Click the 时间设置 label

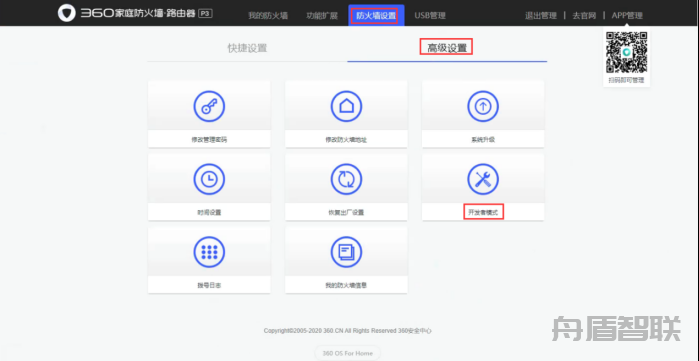pos(209,213)
